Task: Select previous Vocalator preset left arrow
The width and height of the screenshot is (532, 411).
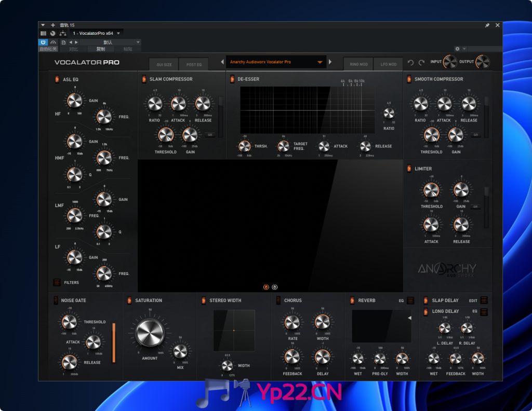Action: [222, 62]
